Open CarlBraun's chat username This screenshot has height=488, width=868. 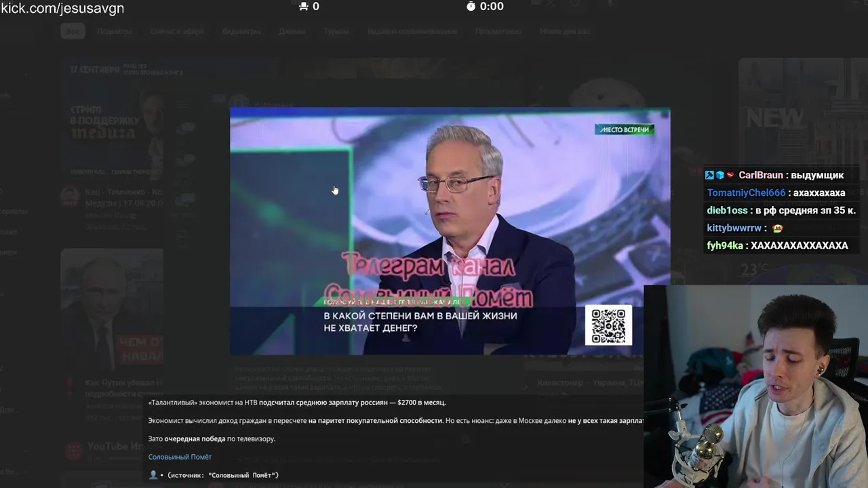click(x=761, y=175)
